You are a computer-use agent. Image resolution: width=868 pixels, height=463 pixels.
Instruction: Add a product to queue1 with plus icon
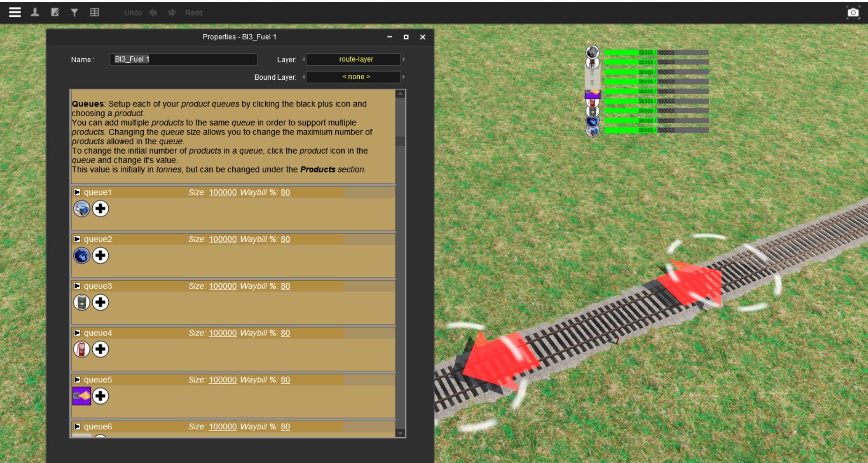coord(100,209)
